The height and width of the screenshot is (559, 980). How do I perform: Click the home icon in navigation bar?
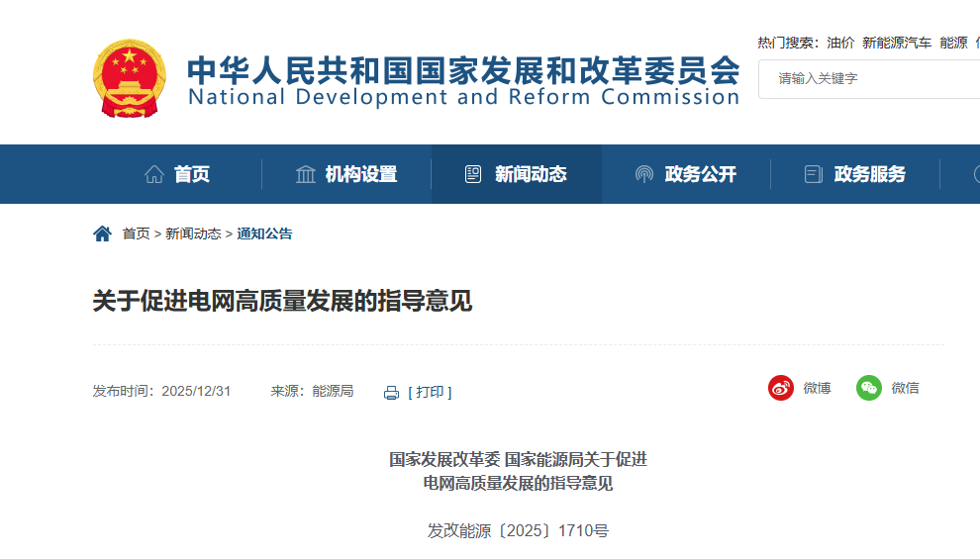tap(154, 175)
